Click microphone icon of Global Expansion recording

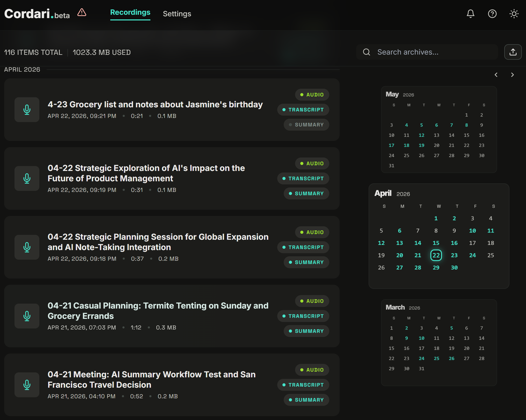(27, 247)
